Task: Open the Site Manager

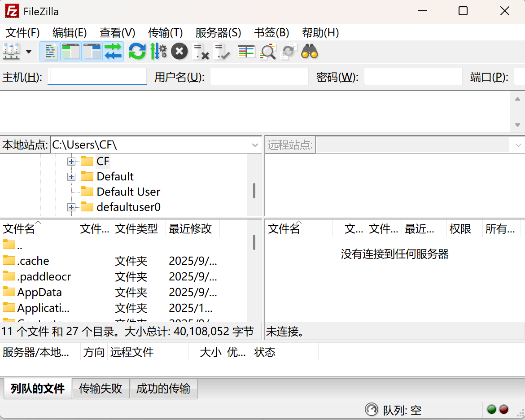Action: click(x=11, y=51)
